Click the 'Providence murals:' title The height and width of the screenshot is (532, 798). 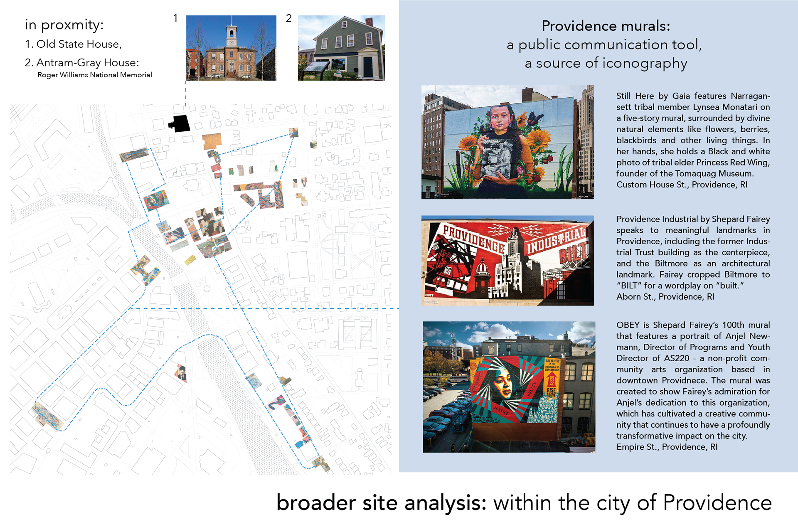(x=606, y=26)
